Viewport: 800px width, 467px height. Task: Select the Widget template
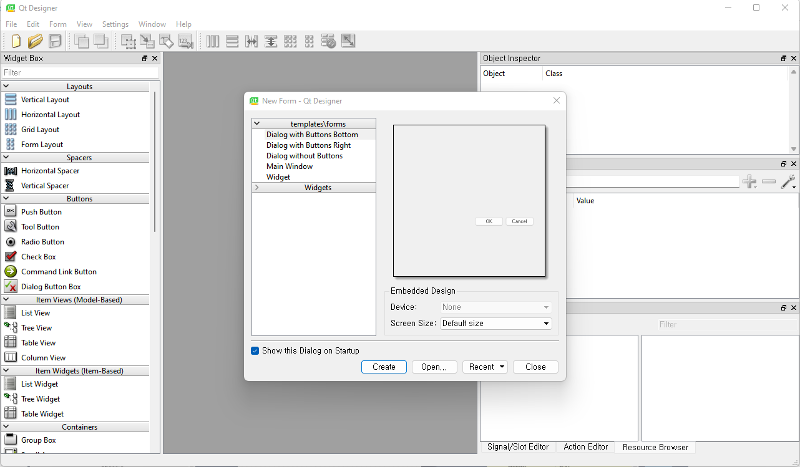pos(278,177)
